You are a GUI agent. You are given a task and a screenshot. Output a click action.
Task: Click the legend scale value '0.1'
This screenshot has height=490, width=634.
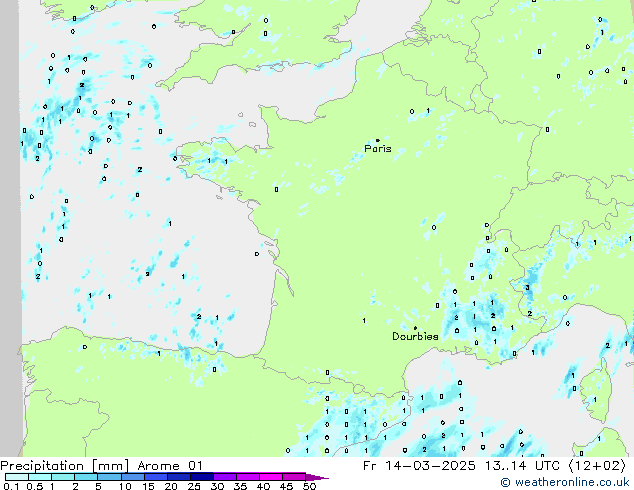10,486
